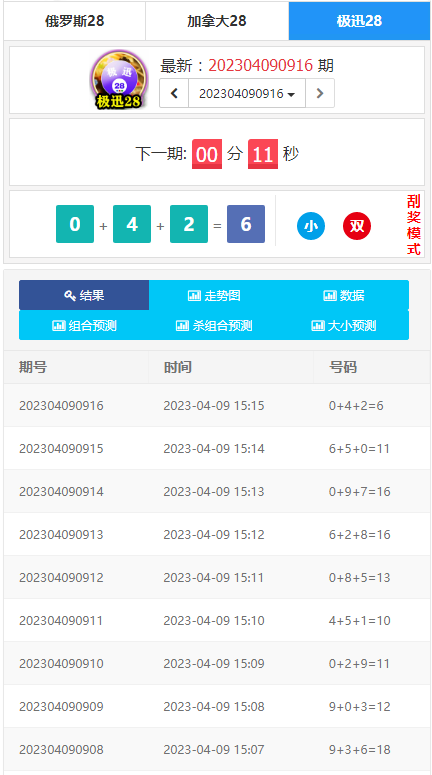Open the 202304090916 period dropdown
432x775 pixels.
[247, 93]
